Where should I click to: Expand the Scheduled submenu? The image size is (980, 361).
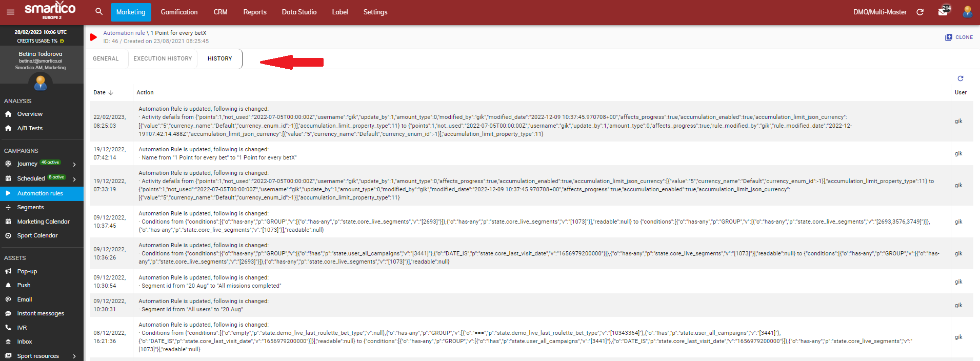(74, 179)
